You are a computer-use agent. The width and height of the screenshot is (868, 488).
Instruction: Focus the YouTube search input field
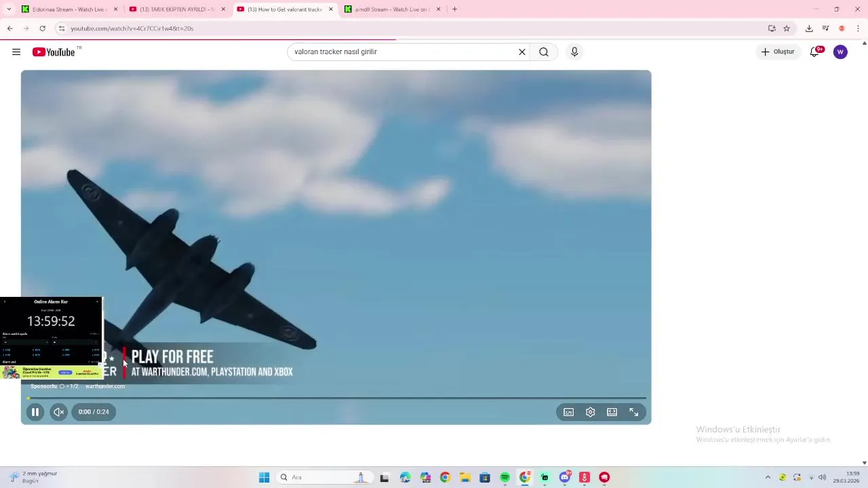pos(403,52)
